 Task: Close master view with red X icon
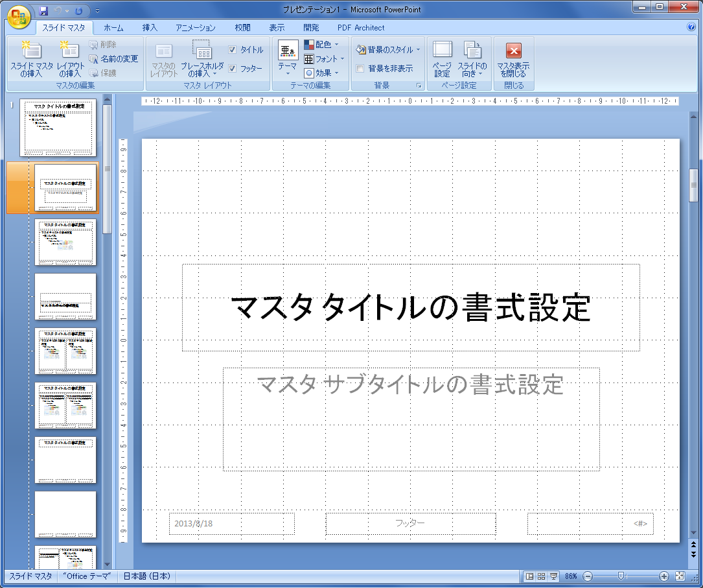pyautogui.click(x=513, y=51)
